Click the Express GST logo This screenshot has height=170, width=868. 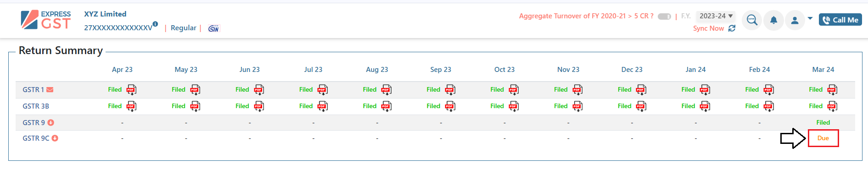pyautogui.click(x=46, y=20)
